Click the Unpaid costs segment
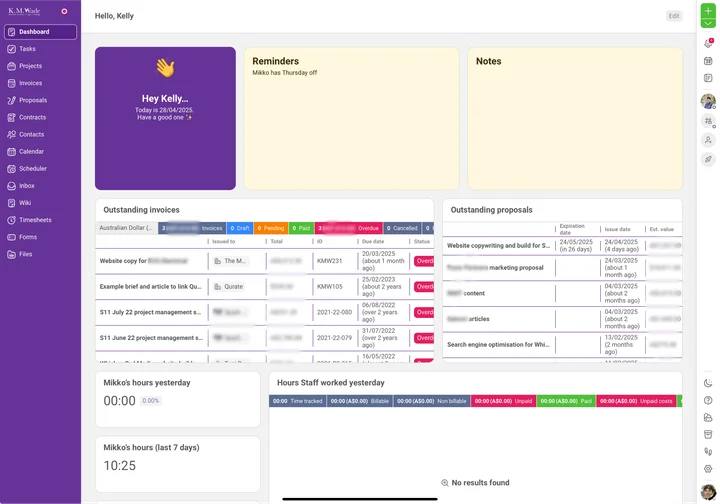Image resolution: width=720 pixels, height=504 pixels. 636,401
